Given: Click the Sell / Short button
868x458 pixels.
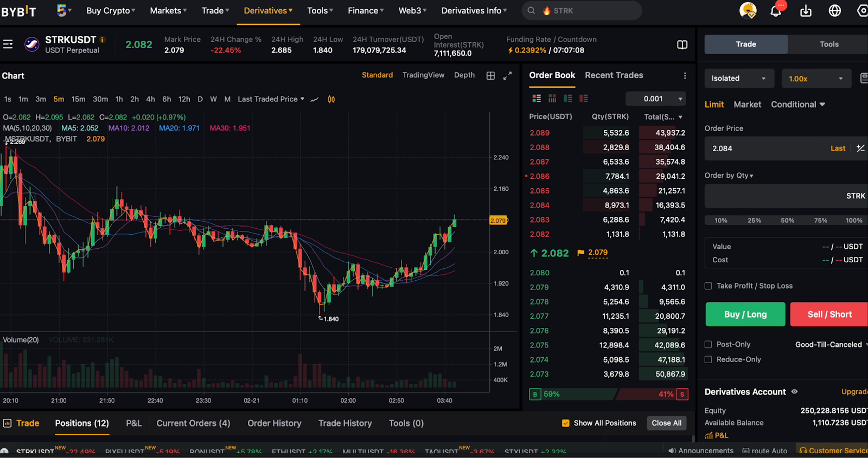Looking at the screenshot, I should point(829,314).
